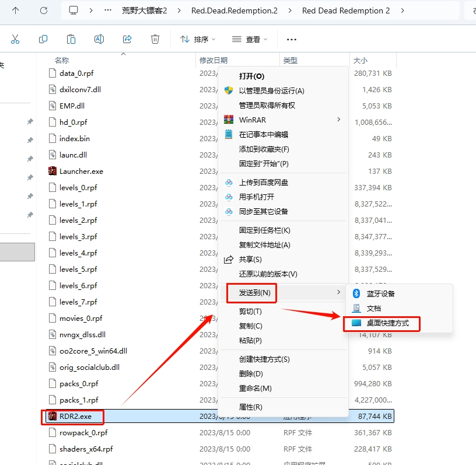Click the Cut (scissors) toolbar icon
This screenshot has width=476, height=465.
point(16,39)
